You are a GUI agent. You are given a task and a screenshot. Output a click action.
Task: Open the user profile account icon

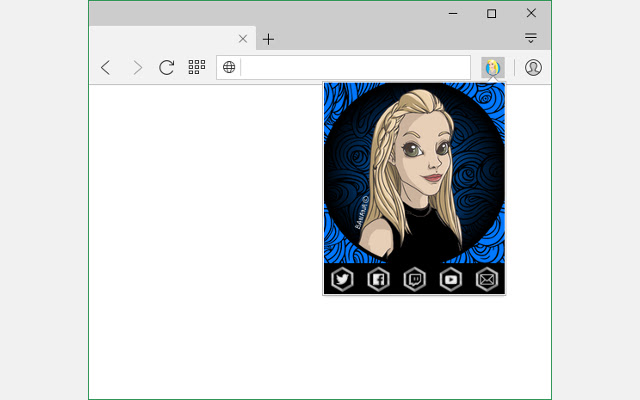pos(533,67)
